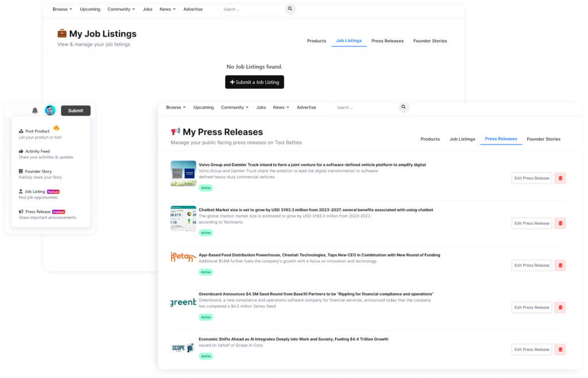
Task: Open the Volvo Daimler press release thumbnail
Action: click(x=183, y=173)
